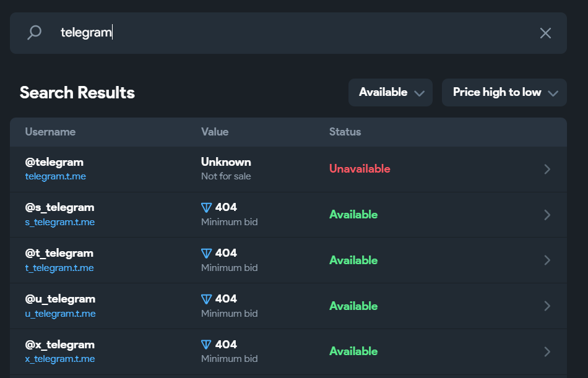
Task: Open @x_telegram details via right chevron
Action: point(547,352)
